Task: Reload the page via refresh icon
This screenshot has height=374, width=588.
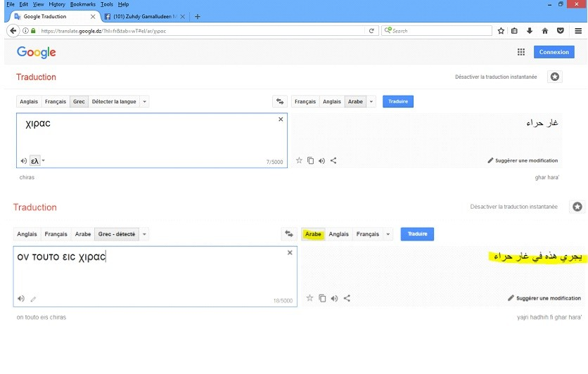Action: (371, 31)
